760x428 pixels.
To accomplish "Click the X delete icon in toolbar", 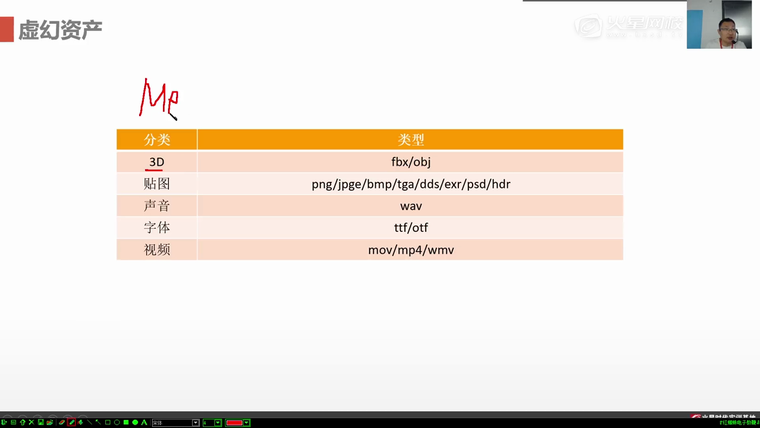I will point(31,422).
